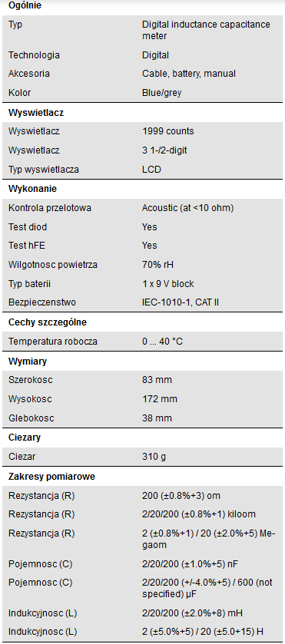Click the 'Typ wyswietlacza' row label
This screenshot has width=285, height=644.
(x=44, y=170)
